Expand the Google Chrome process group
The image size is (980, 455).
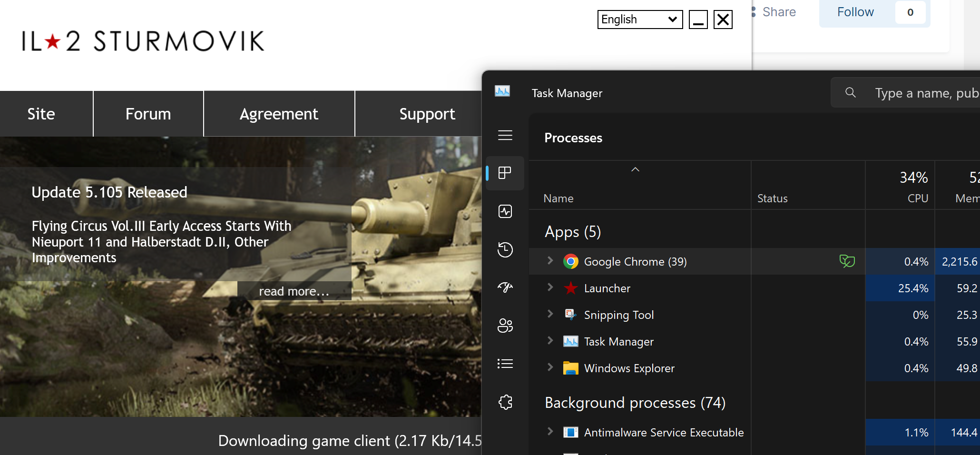coord(550,260)
